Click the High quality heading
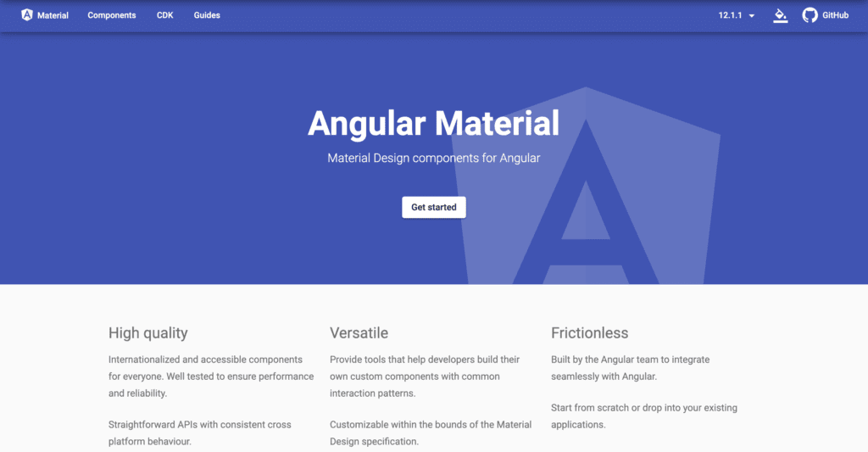 tap(147, 333)
